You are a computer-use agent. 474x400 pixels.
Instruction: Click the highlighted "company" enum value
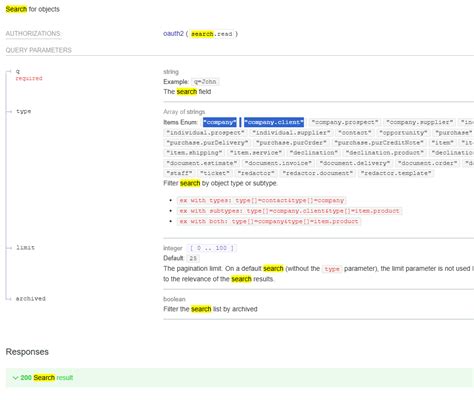(220, 122)
